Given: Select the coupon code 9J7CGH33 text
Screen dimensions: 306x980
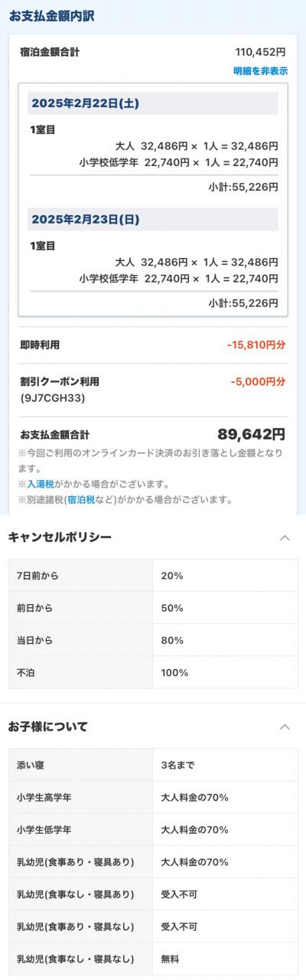Looking at the screenshot, I should pos(52,399).
